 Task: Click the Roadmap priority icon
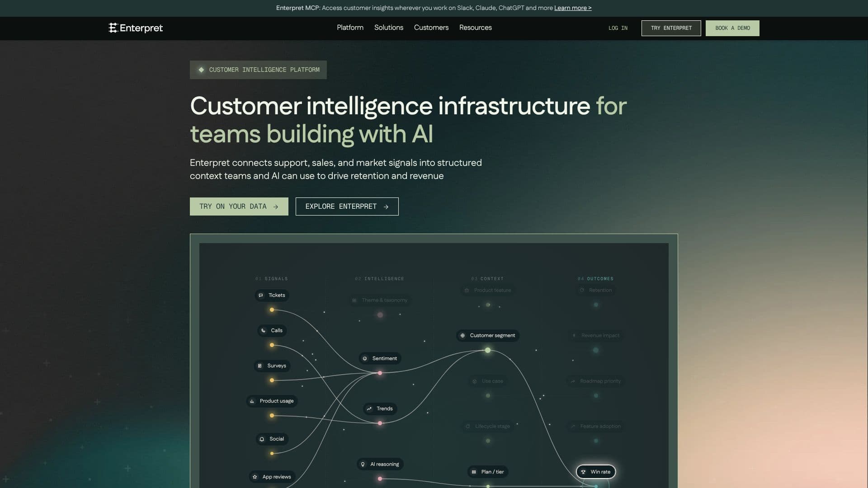(573, 381)
